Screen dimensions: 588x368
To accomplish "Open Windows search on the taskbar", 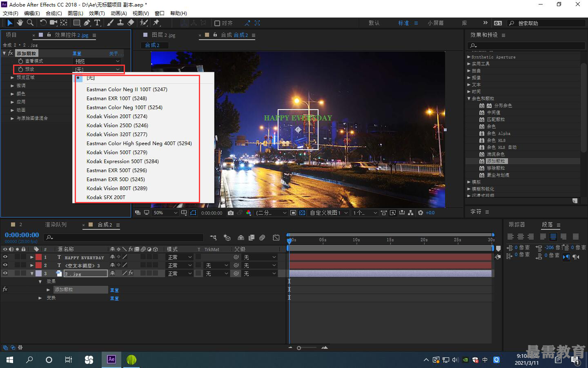I will coord(29,360).
